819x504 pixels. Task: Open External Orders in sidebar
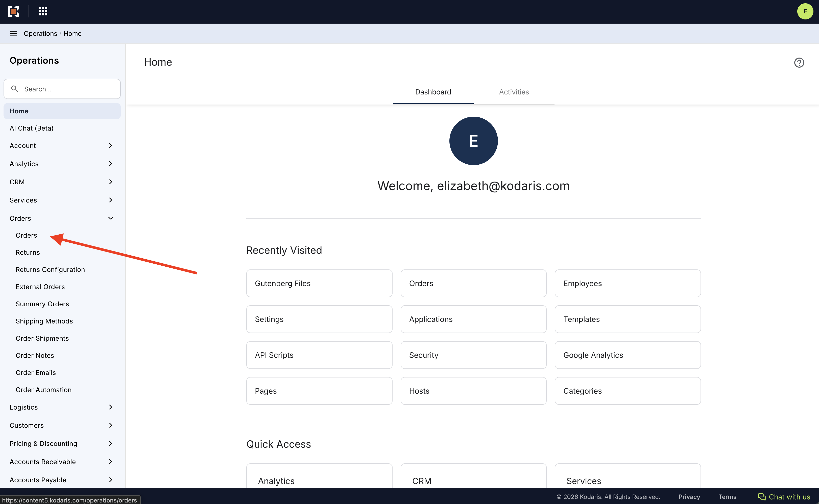point(40,287)
